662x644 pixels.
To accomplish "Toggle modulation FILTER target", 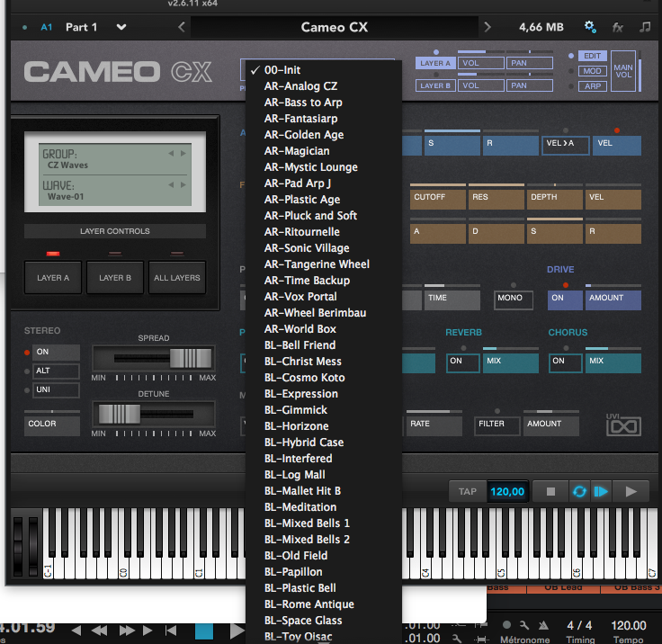I will pyautogui.click(x=497, y=426).
